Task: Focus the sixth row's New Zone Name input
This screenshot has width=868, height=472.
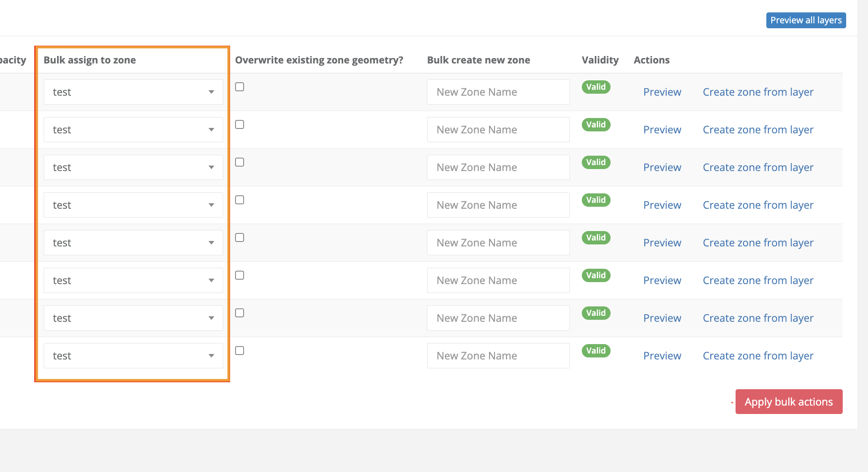Action: coord(498,281)
